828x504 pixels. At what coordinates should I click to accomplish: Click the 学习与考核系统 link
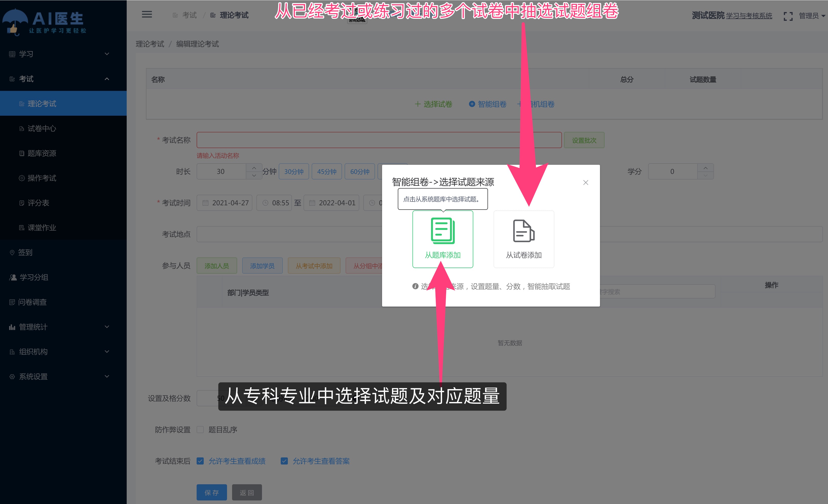749,16
